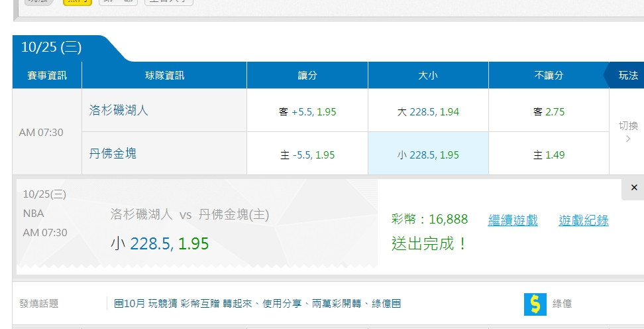This screenshot has width=644, height=329.
Task: Choose 大 228.5, 1.94 over bet
Action: (428, 111)
